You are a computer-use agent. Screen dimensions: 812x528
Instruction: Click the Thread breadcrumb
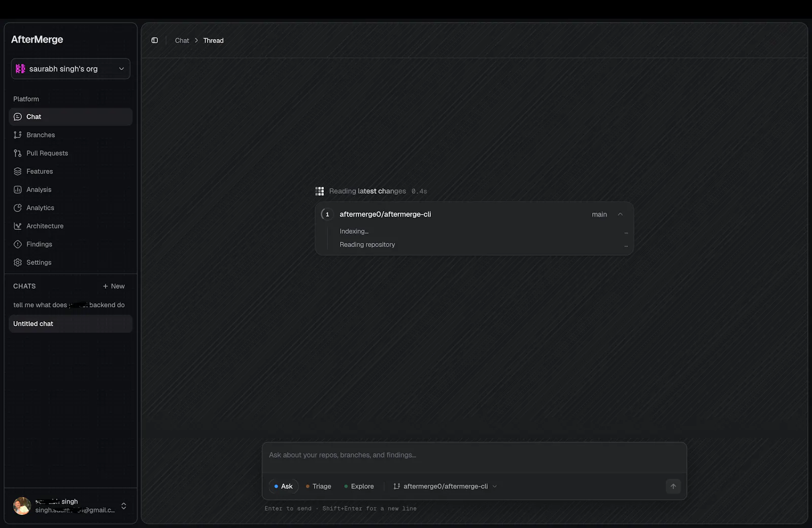pos(213,41)
